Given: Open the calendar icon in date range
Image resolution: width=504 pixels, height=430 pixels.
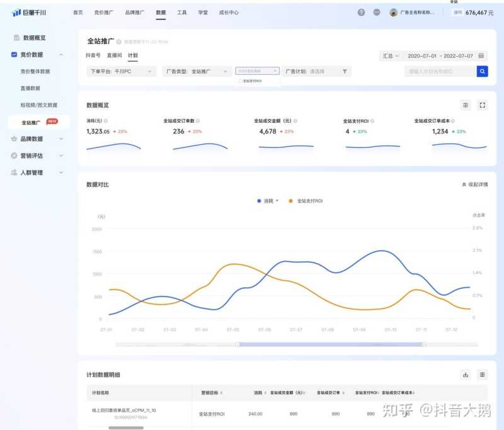Looking at the screenshot, I should click(481, 55).
